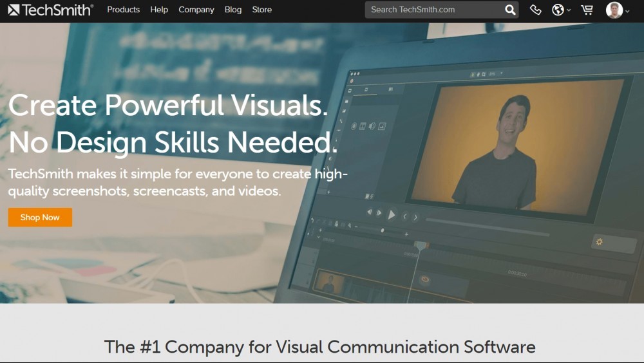Click the headline Create Powerful Visuals

[x=168, y=105]
